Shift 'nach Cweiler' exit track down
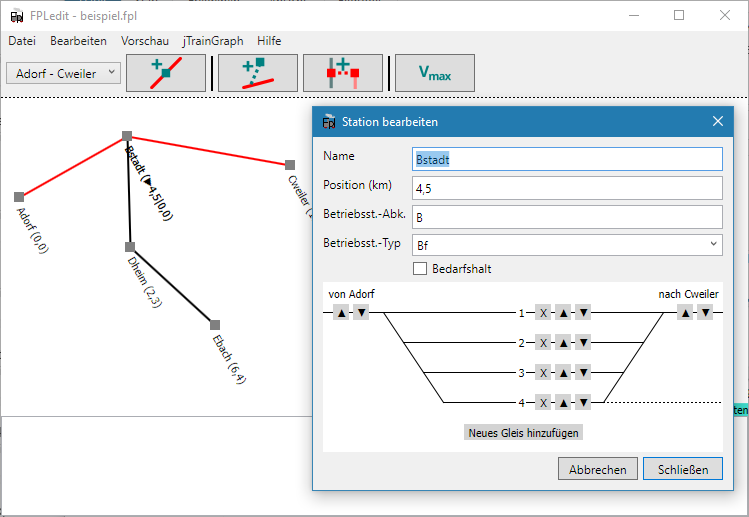The image size is (749, 517). (705, 313)
